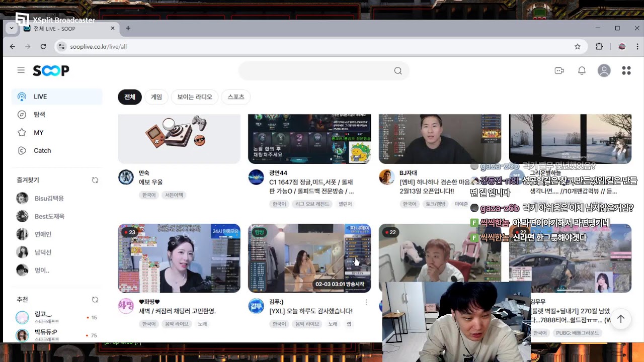This screenshot has width=644, height=362.
Task: Switch to the 보이는 라디오 category tab
Action: [195, 97]
